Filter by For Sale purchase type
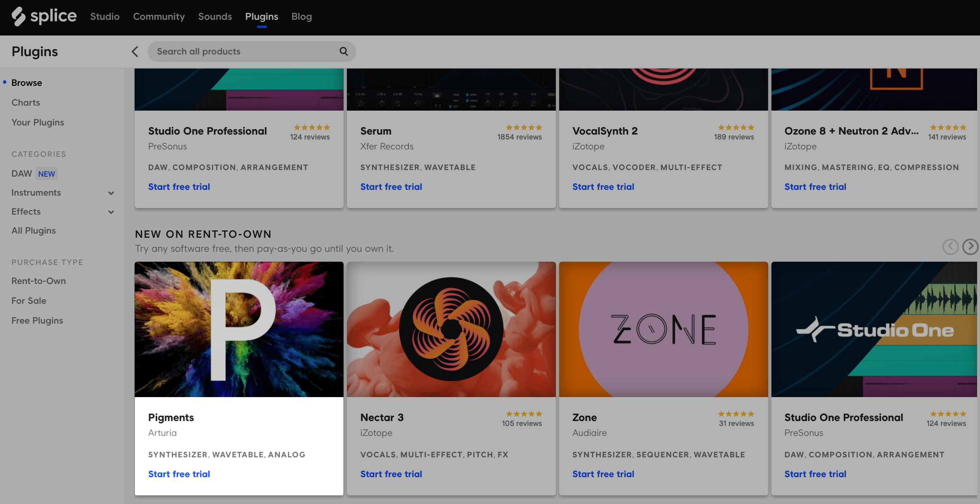Image resolution: width=980 pixels, height=504 pixels. [x=29, y=301]
